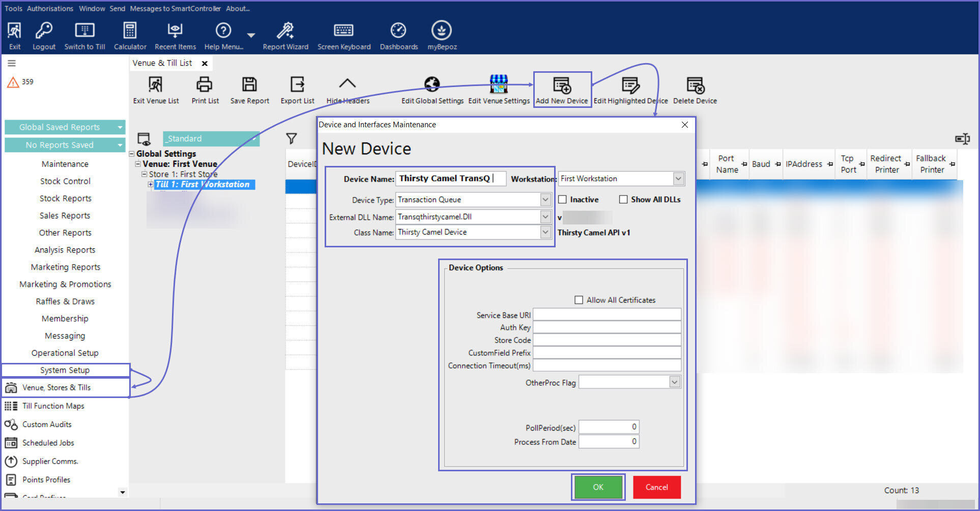This screenshot has width=980, height=511.
Task: Click the red Cancel button
Action: coord(656,487)
